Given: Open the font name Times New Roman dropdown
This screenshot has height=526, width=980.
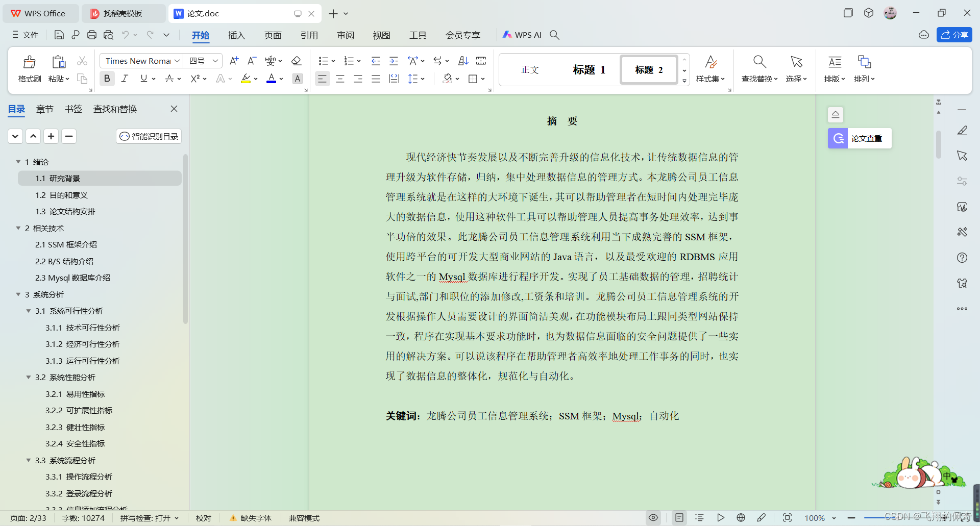Looking at the screenshot, I should coord(177,61).
